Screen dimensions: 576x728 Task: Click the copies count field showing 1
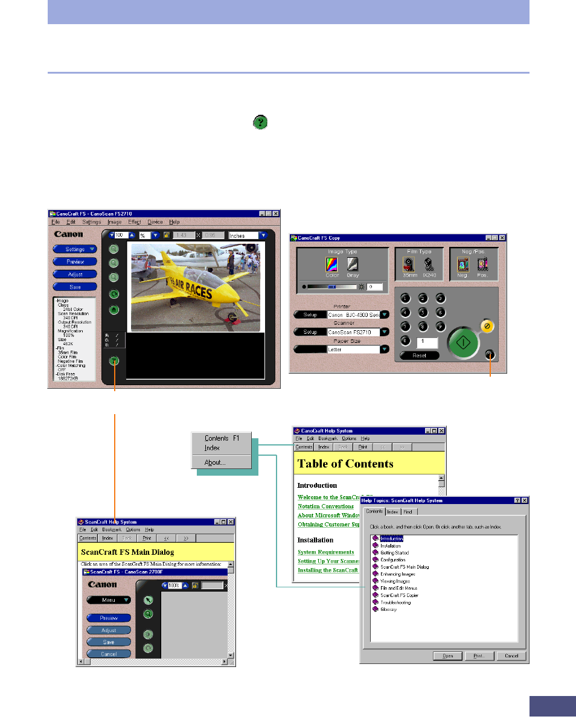[427, 342]
